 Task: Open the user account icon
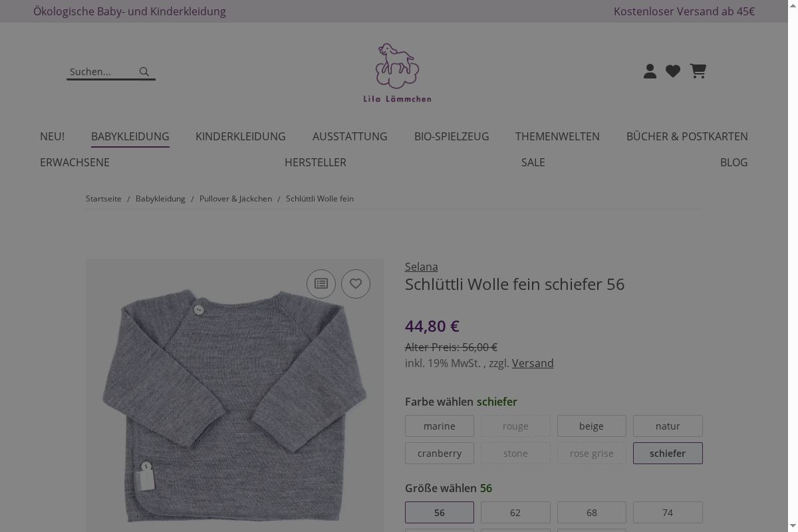[650, 71]
